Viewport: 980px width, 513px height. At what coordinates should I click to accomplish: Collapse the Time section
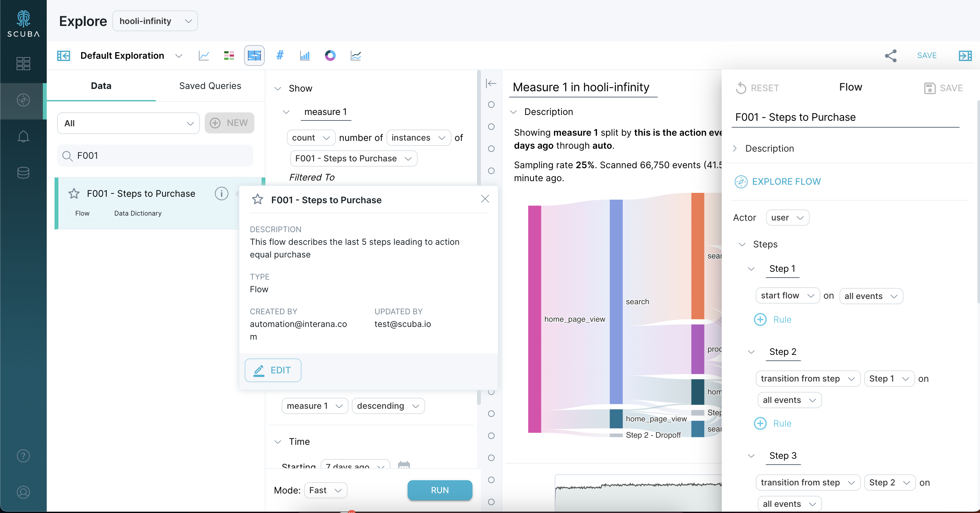(278, 442)
